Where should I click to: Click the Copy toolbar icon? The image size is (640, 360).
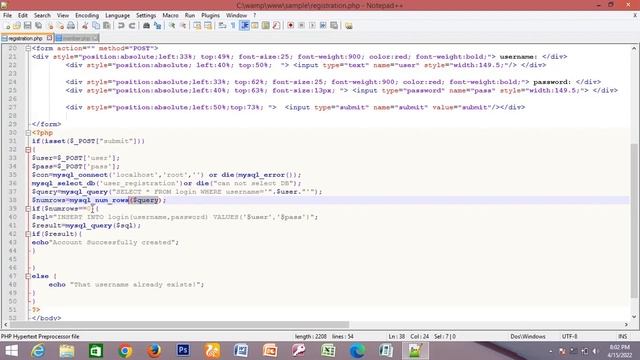96,26
